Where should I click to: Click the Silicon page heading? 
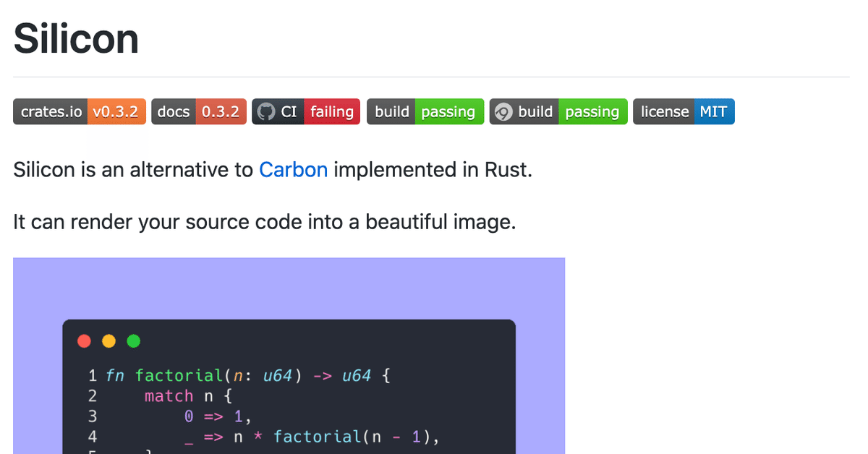(x=76, y=38)
